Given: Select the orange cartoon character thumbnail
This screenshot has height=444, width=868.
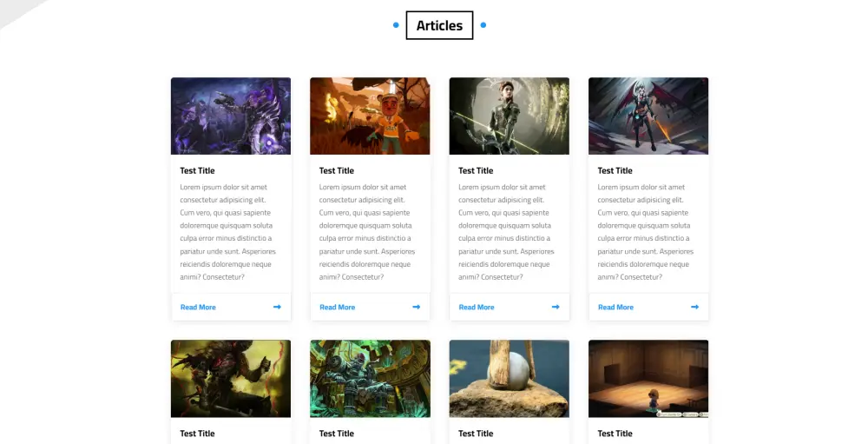Looking at the screenshot, I should (370, 116).
